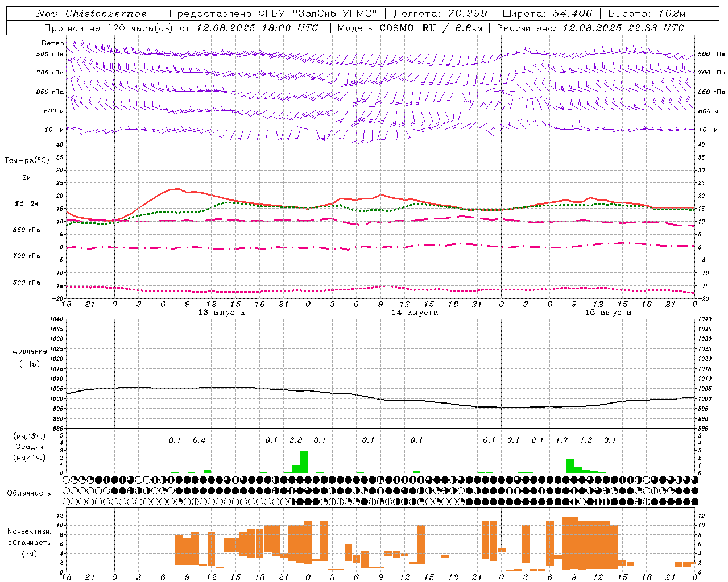Click the Конвективн. label of convective cloud panel
Image resolution: width=728 pixels, height=582 pixels.
tap(30, 531)
